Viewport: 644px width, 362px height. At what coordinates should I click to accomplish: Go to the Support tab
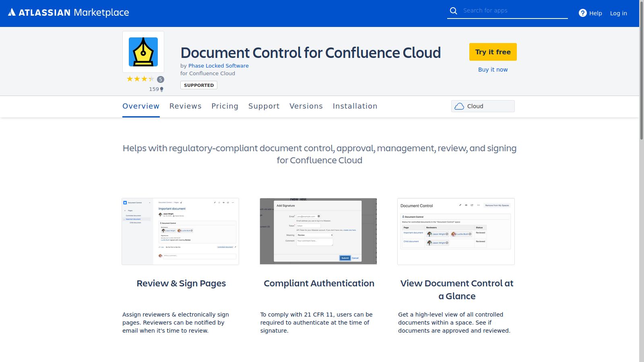coord(264,106)
